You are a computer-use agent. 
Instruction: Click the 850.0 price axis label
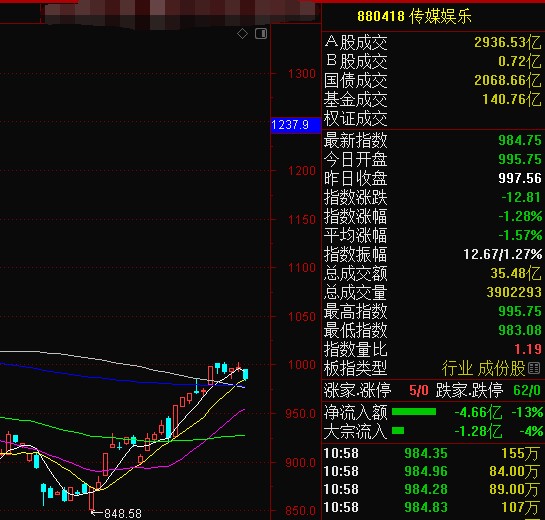[301, 511]
